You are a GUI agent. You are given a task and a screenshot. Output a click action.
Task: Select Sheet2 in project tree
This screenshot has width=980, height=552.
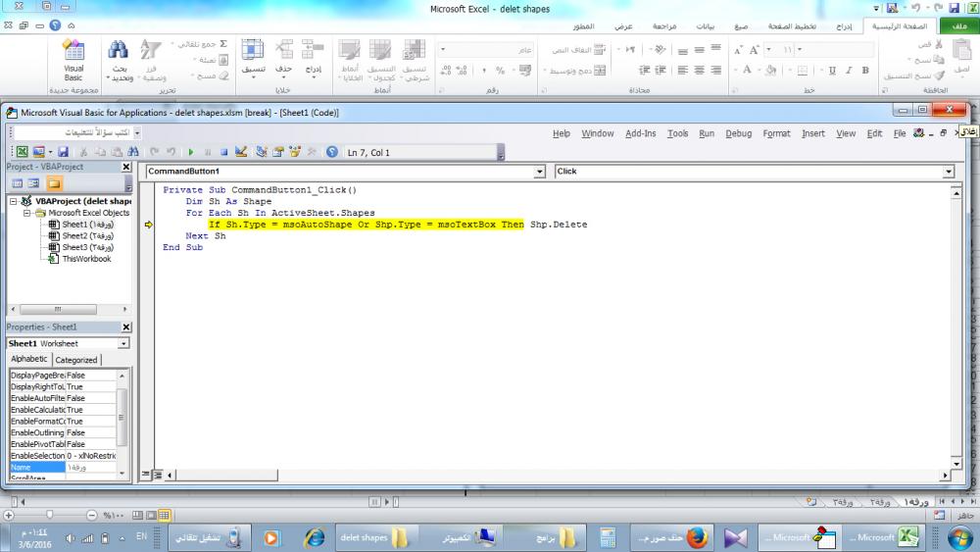[81, 235]
